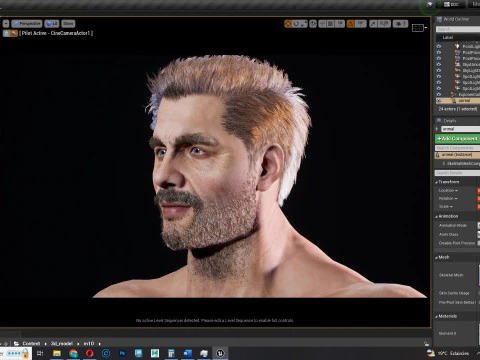Open scale snap value 0.25
The image size is (480, 360).
click(x=384, y=24)
